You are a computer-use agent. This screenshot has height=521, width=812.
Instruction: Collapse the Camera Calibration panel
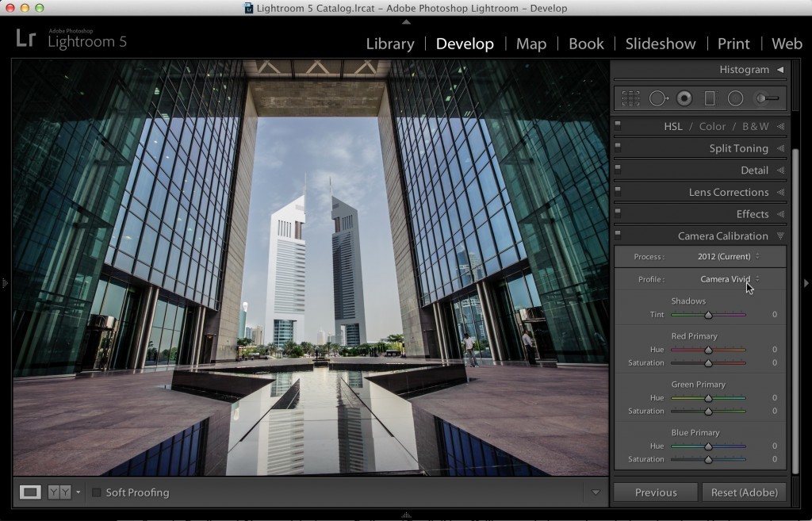[780, 236]
